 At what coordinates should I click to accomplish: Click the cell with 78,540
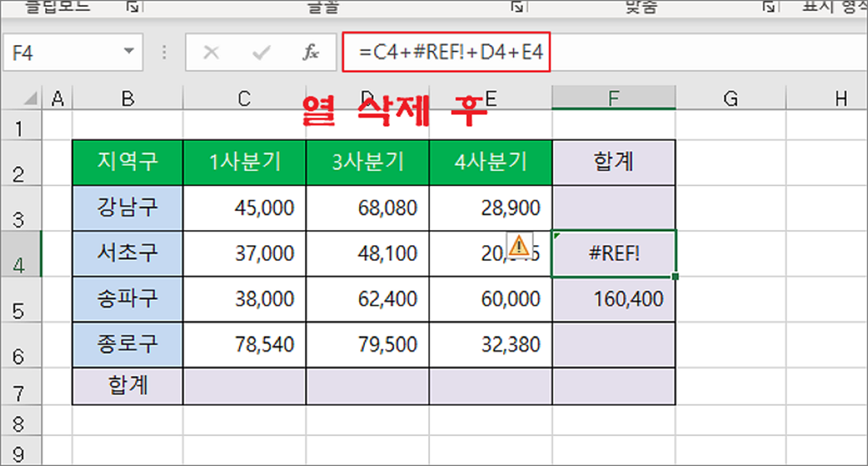coord(245,345)
